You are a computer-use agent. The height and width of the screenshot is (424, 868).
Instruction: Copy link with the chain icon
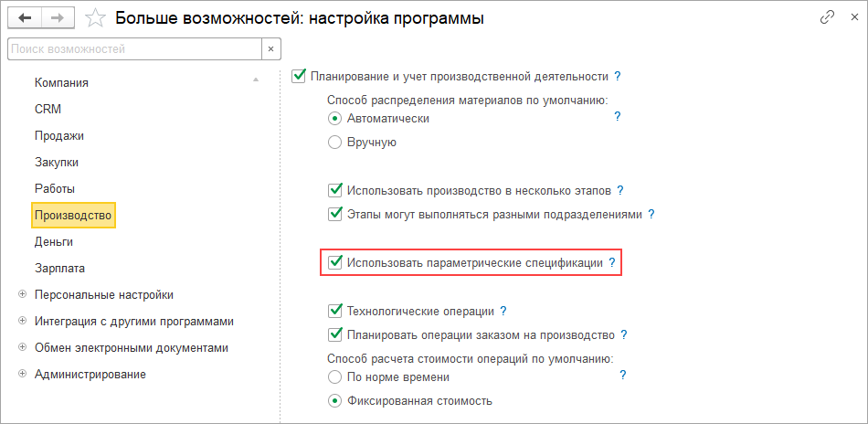tap(827, 17)
